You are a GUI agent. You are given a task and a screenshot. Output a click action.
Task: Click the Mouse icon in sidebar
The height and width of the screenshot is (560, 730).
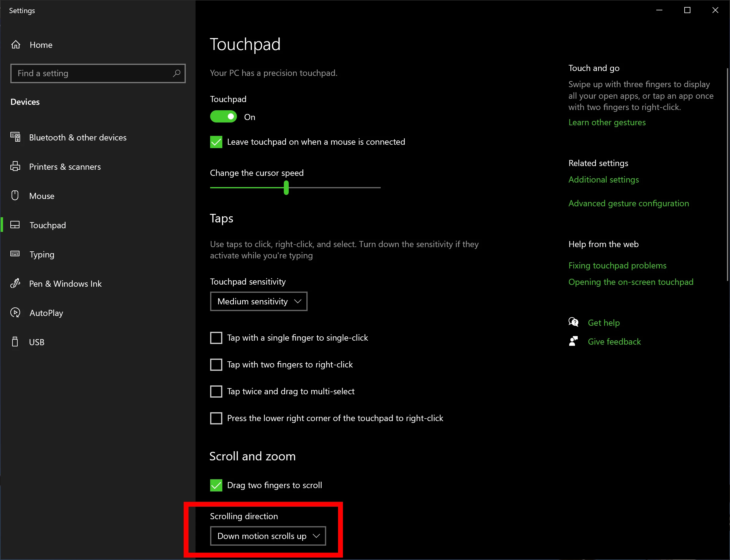[15, 196]
